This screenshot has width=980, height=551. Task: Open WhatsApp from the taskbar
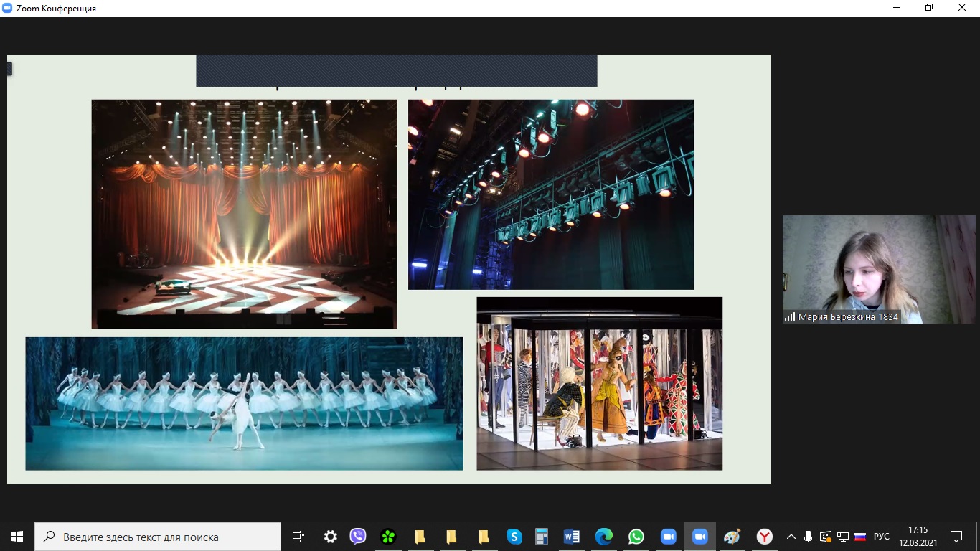[x=636, y=537]
